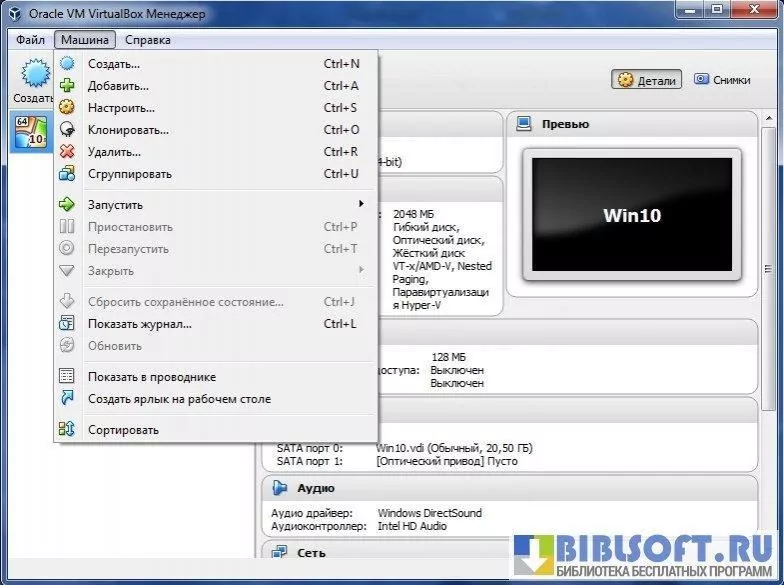Click the green plus Добавить icon
Image resolution: width=784 pixels, height=585 pixels.
click(67, 86)
